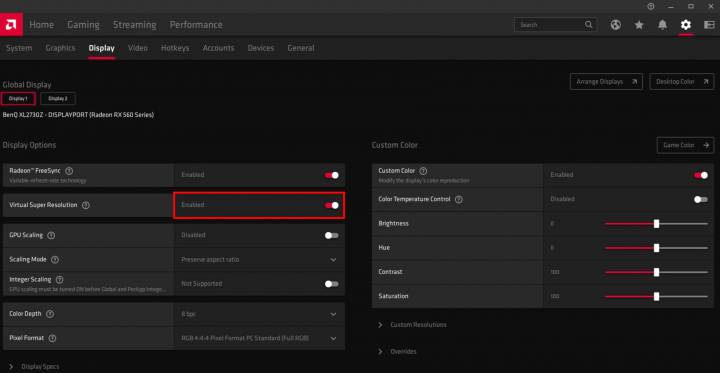Disable Virtual Super Resolution toggle
This screenshot has width=720, height=373.
[x=332, y=205]
